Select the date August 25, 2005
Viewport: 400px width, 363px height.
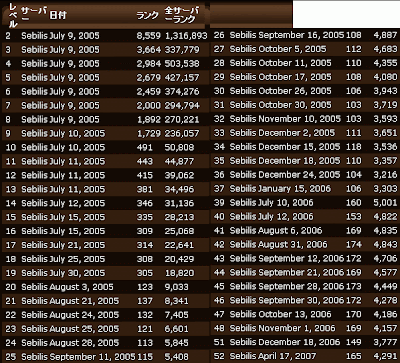84,329
